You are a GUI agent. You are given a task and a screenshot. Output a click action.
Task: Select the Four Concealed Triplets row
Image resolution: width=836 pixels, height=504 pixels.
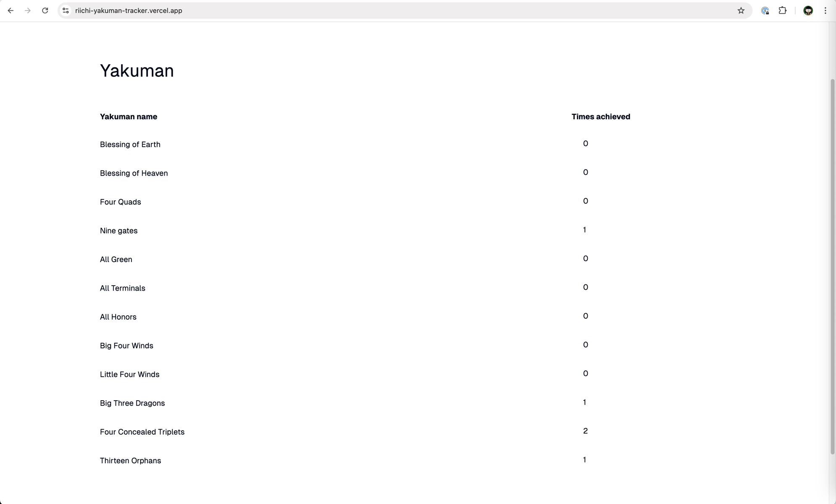coord(142,432)
